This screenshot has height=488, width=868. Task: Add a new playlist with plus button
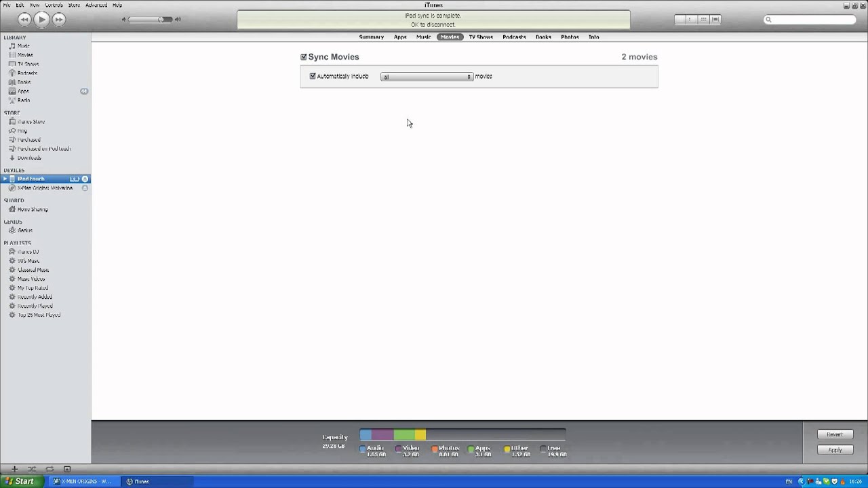pyautogui.click(x=14, y=469)
